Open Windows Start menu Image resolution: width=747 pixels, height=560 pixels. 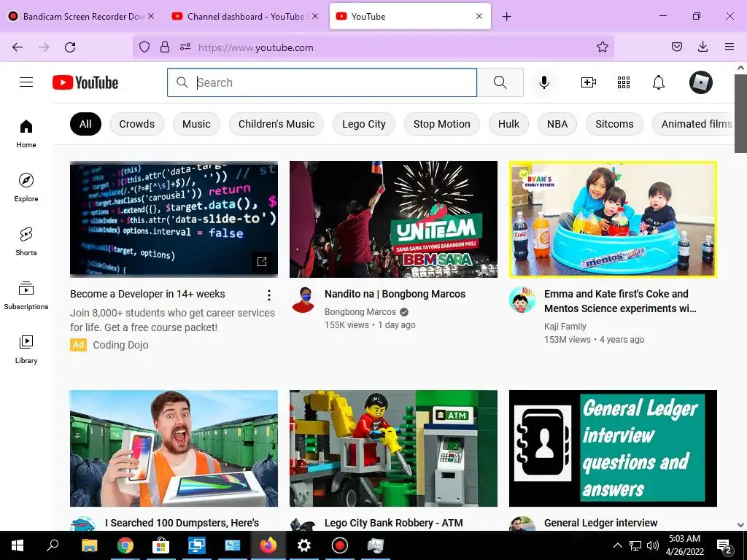18,545
